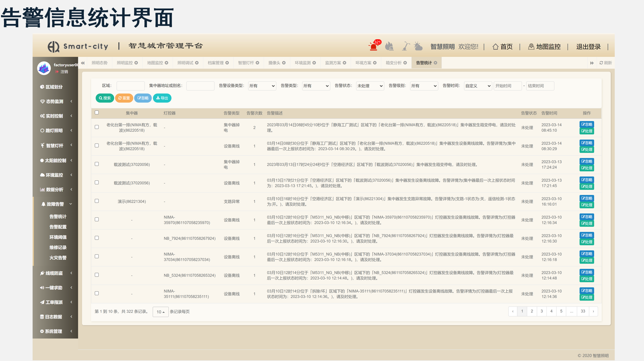Open the alarm bell with 321 badge
Screen dimensions: 644x361
click(374, 46)
